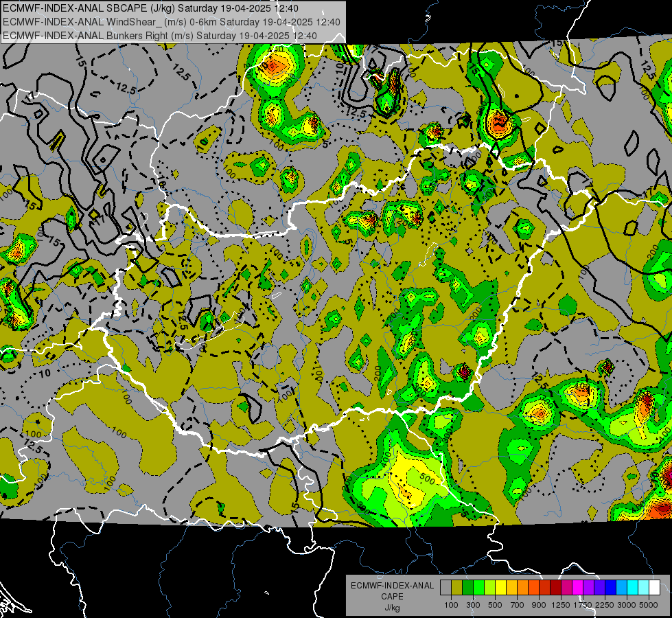672x618 pixels.
Task: Click the 500 contour label on the map
Action: [x=427, y=479]
